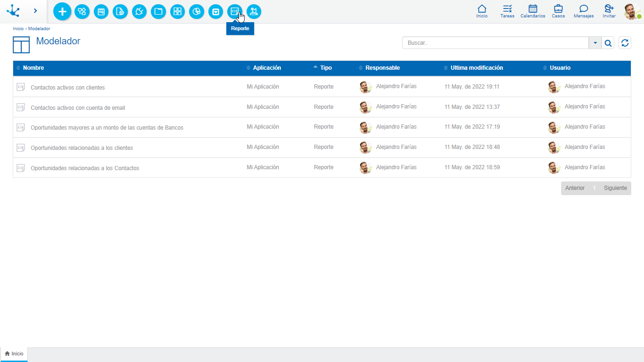This screenshot has height=362, width=644.
Task: Click '11 May. de 2022 13:37' date cell
Action: pos(472,107)
